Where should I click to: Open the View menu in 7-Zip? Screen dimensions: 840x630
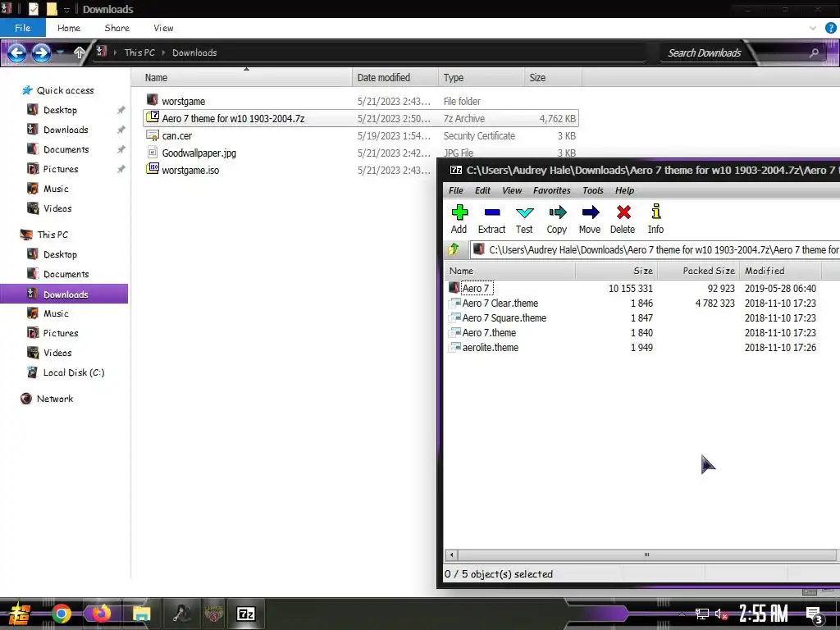tap(512, 190)
